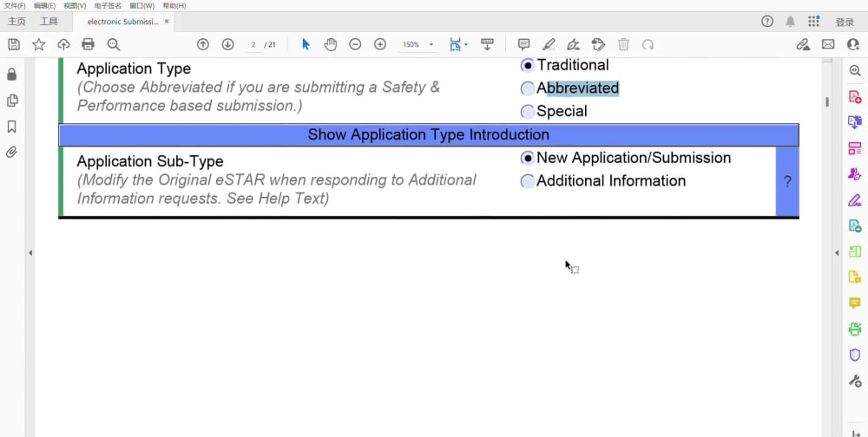Open the bookmarks panel in the left sidebar
Screen dimensions: 868x437
click(x=11, y=127)
